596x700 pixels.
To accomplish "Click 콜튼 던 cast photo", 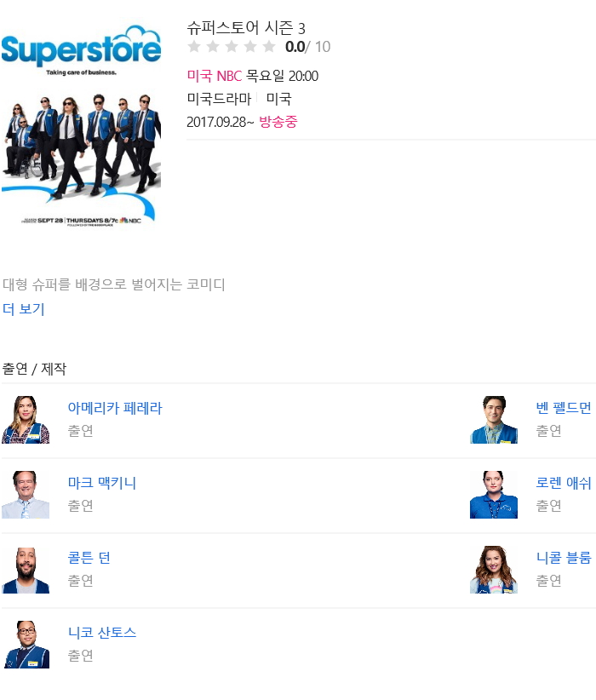I will point(26,570).
